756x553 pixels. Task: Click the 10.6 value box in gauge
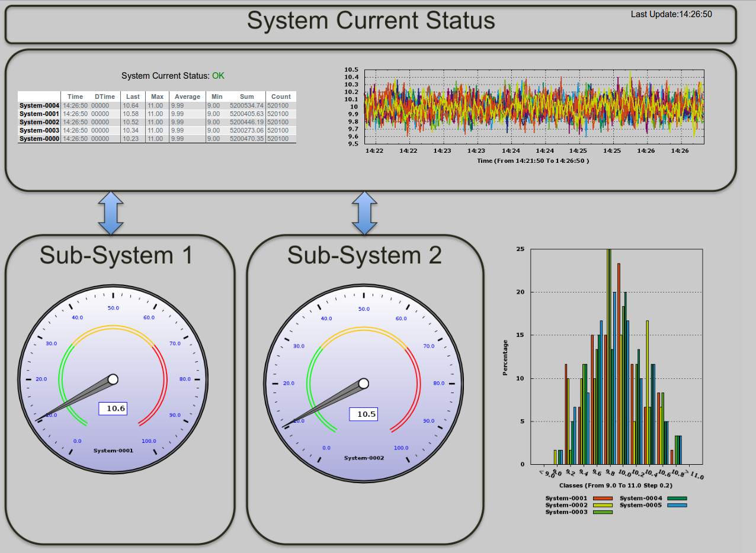[x=113, y=408]
